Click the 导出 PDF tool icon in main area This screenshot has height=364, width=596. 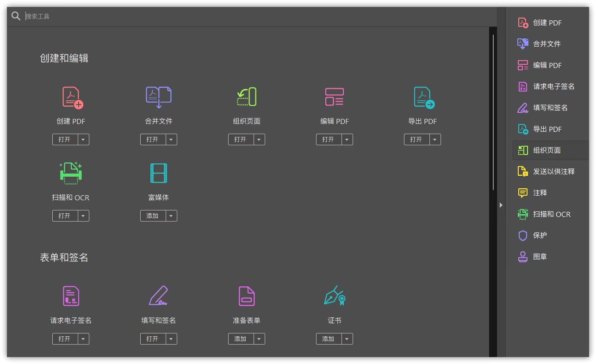click(424, 98)
